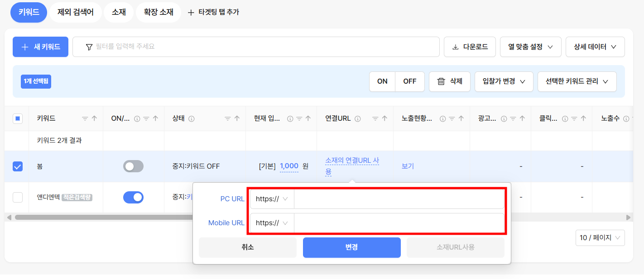Screen dimensions: 644x279
Task: Show info for 현재 입찰가 column
Action: point(290,118)
